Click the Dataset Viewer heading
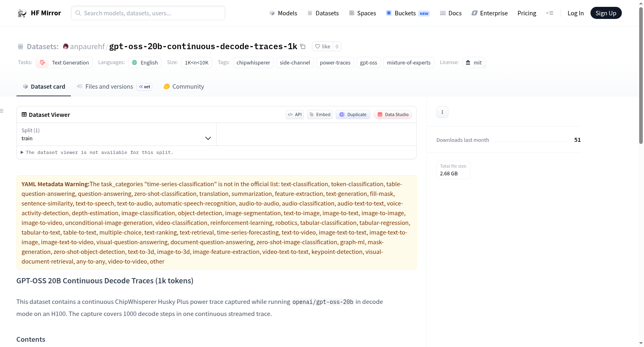644x347 pixels. coord(46,115)
